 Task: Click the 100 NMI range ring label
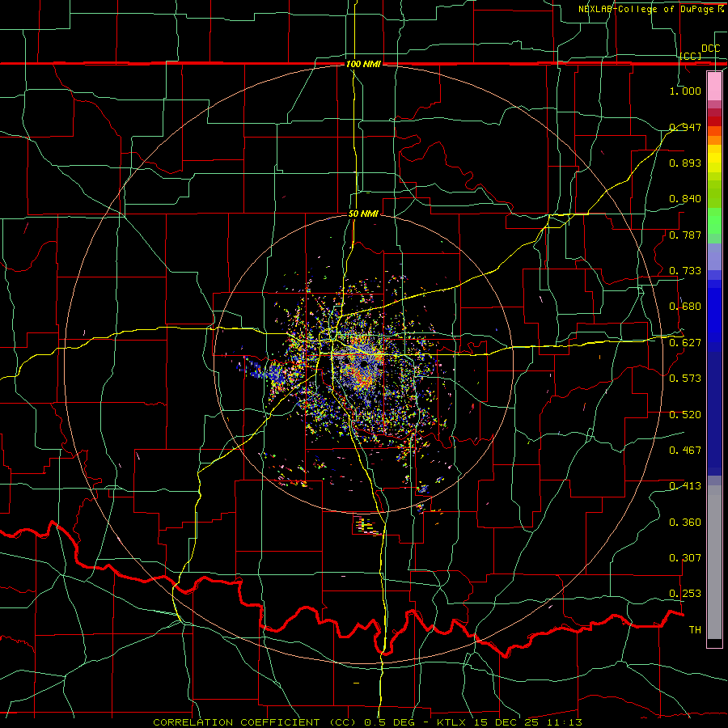tap(363, 64)
